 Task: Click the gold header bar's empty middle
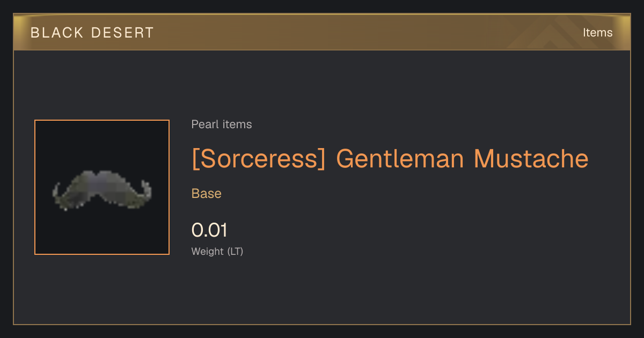tap(349, 33)
